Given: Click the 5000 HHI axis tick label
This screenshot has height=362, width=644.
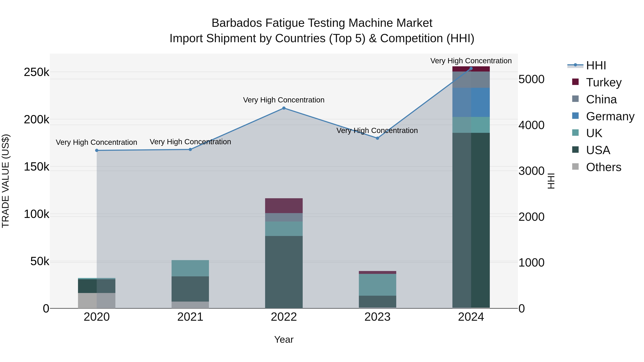Looking at the screenshot, I should [x=531, y=79].
